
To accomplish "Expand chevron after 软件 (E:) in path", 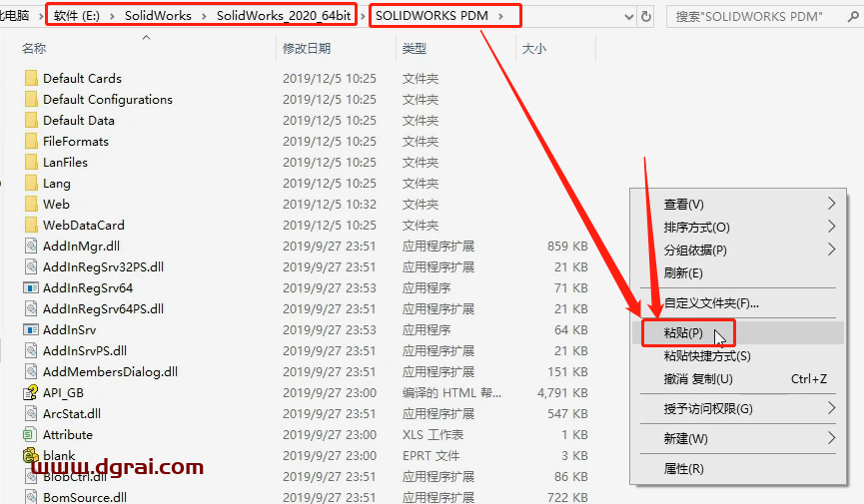I will click(x=113, y=17).
